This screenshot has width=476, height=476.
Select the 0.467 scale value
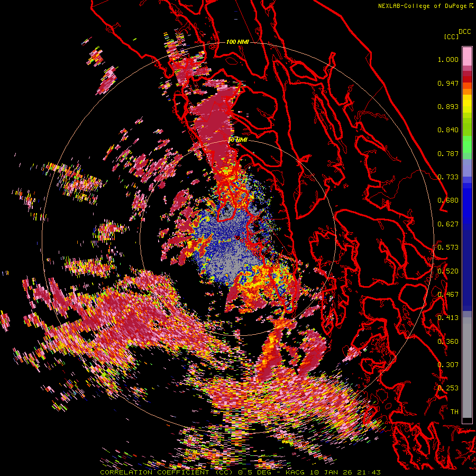pyautogui.click(x=448, y=294)
